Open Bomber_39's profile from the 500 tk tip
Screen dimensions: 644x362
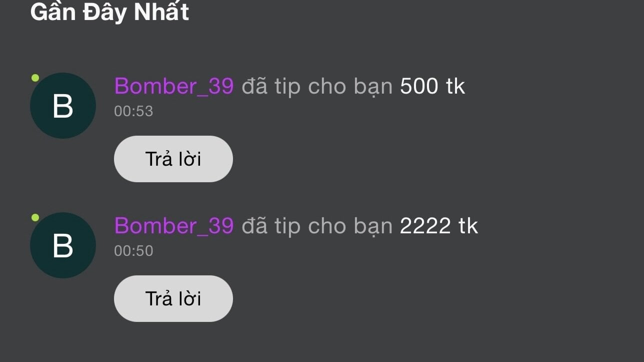point(174,87)
